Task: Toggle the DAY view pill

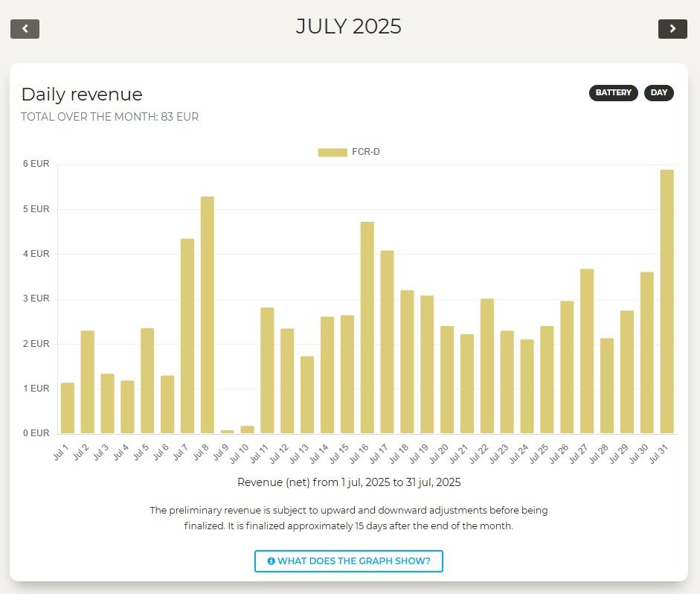Action: [x=658, y=93]
